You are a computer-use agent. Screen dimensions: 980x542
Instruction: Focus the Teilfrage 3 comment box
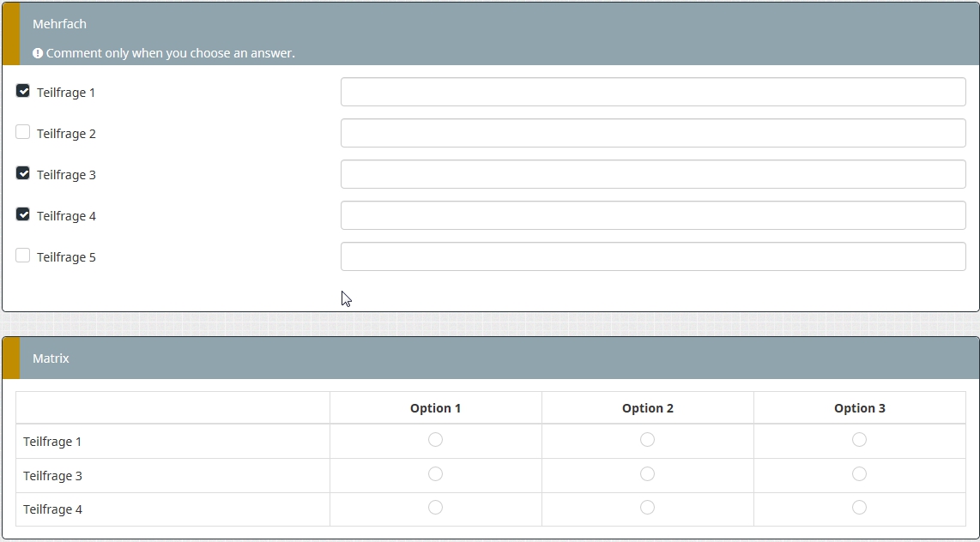[x=653, y=174]
